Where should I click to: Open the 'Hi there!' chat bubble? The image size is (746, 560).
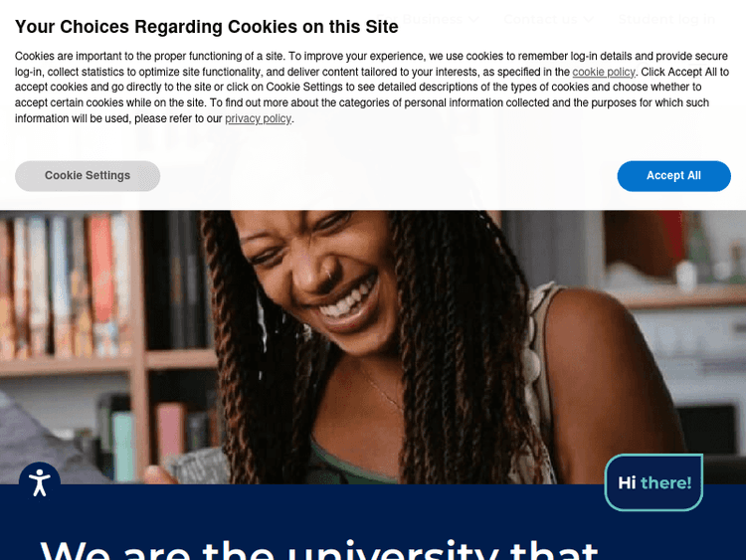653,482
